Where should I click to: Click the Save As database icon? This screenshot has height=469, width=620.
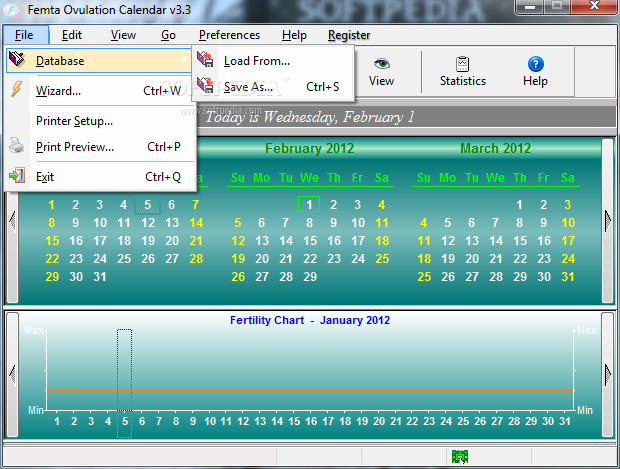(205, 85)
